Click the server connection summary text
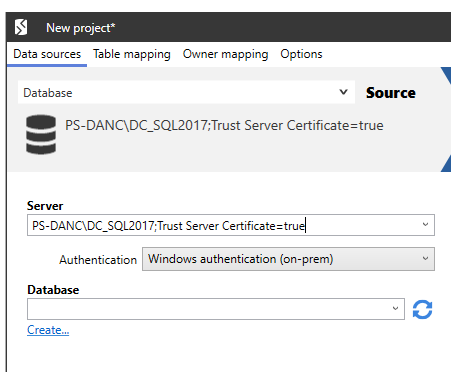Viewport: 469px width, 372px height. pyautogui.click(x=224, y=126)
